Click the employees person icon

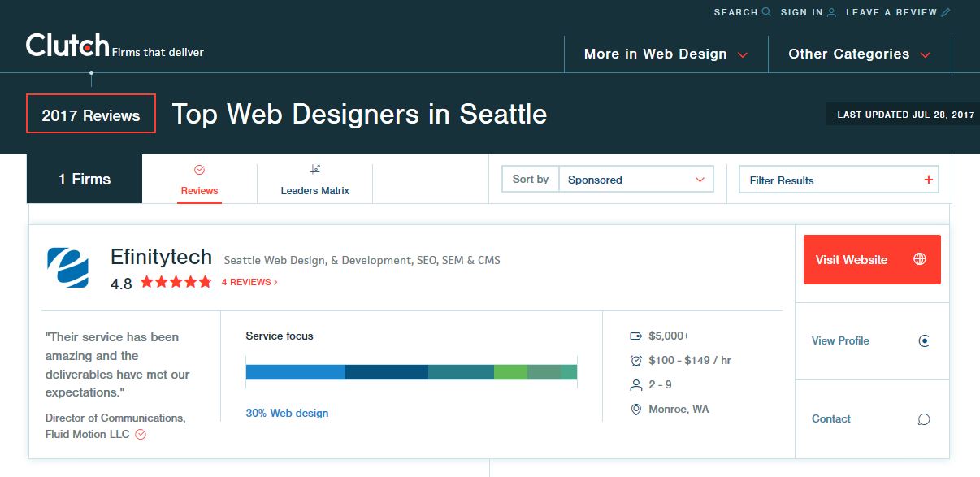pyautogui.click(x=636, y=384)
